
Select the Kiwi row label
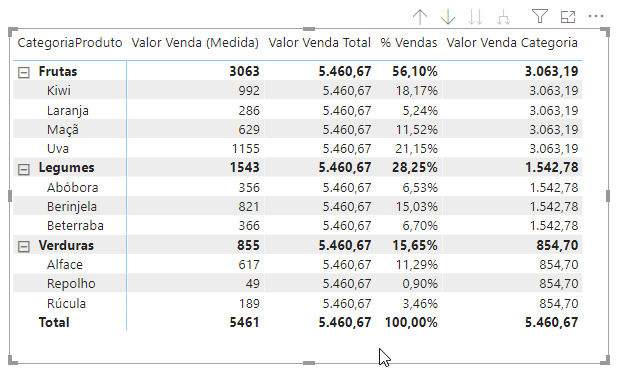point(59,90)
